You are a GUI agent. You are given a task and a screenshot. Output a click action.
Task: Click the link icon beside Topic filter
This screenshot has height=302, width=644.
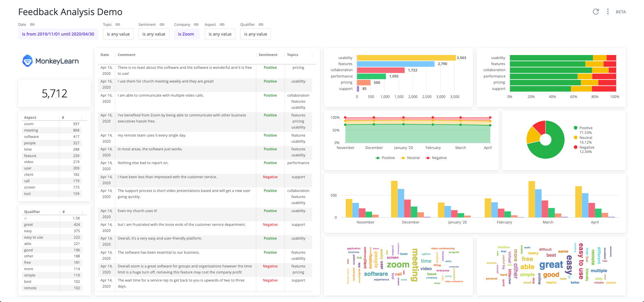pyautogui.click(x=118, y=24)
